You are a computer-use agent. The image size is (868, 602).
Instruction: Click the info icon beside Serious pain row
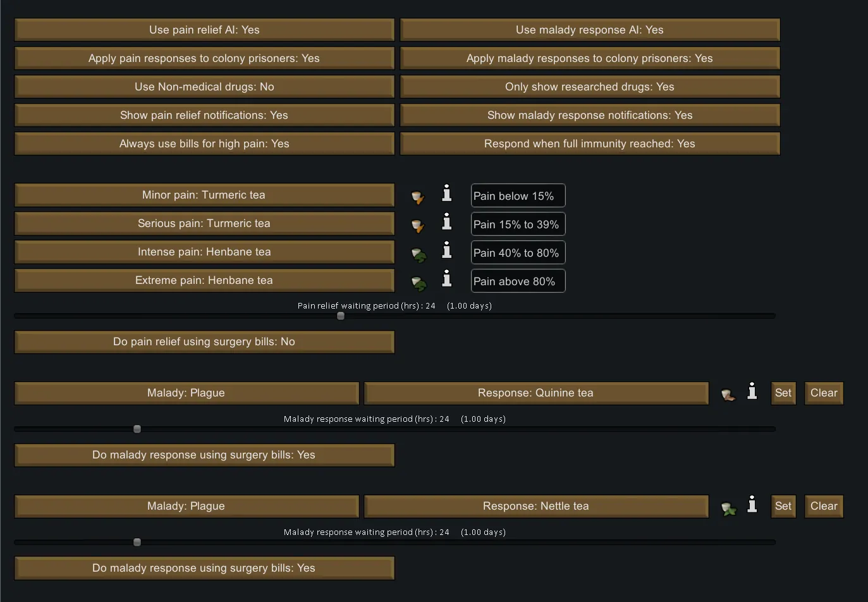[x=446, y=222]
